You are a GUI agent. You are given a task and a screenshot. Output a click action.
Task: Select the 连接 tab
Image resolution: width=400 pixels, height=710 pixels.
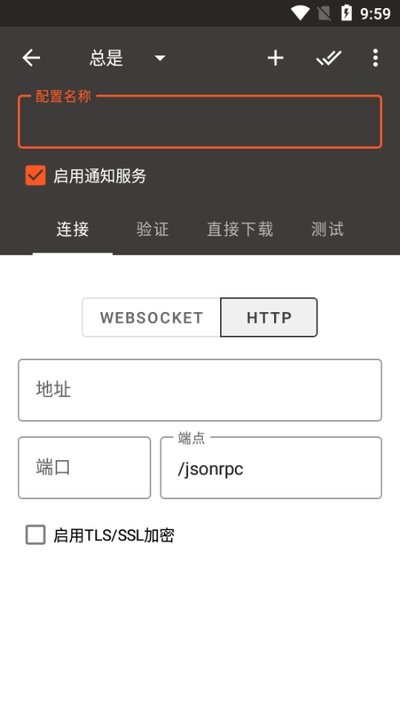click(x=72, y=229)
